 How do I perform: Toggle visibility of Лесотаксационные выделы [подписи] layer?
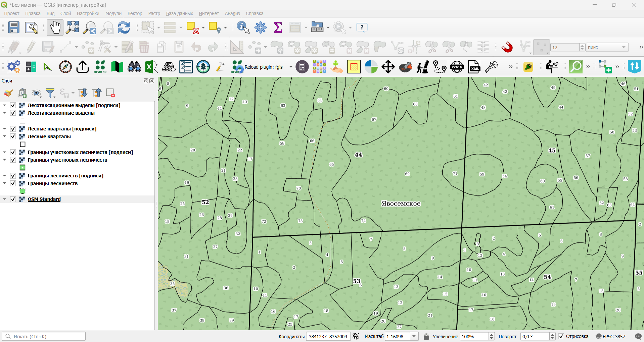click(x=13, y=105)
